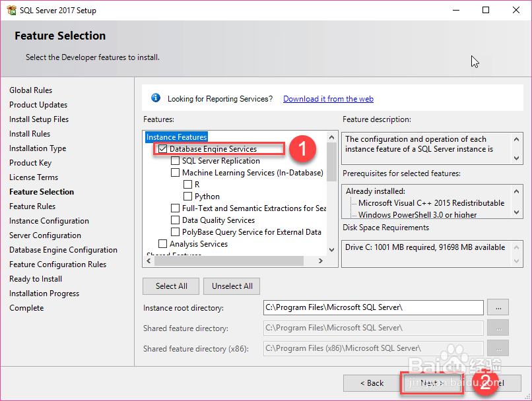Click left arrow of Features horizontal scrollbar
This screenshot has height=401, width=532.
(x=149, y=261)
